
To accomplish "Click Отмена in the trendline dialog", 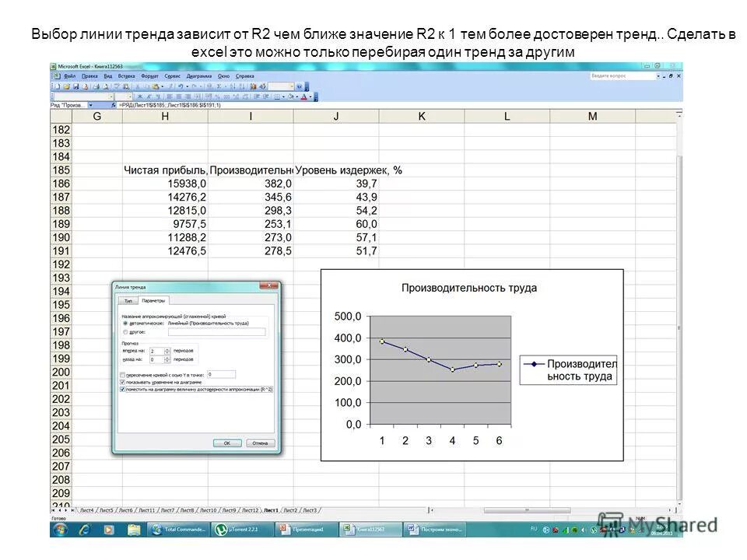I will pyautogui.click(x=260, y=443).
